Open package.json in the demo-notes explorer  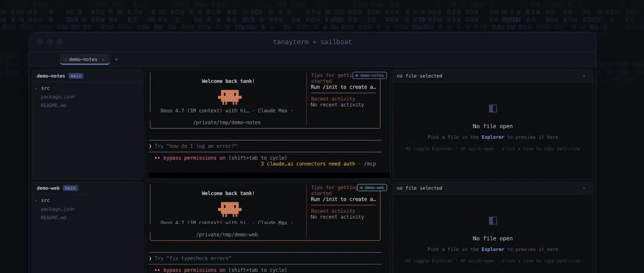pyautogui.click(x=58, y=97)
